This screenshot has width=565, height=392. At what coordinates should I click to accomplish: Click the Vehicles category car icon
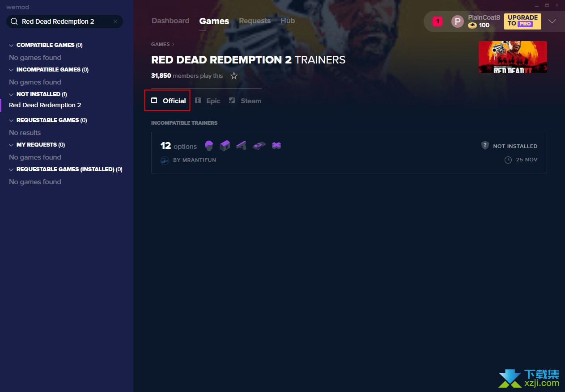(259, 146)
